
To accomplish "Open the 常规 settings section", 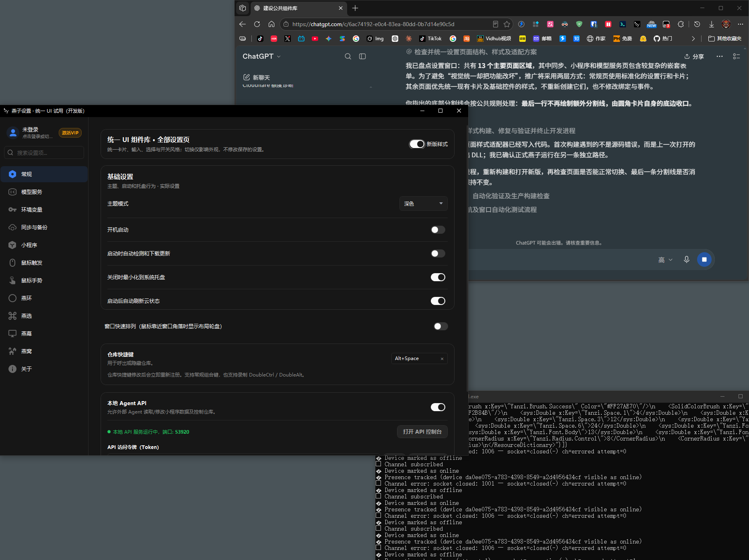I will pos(44,174).
